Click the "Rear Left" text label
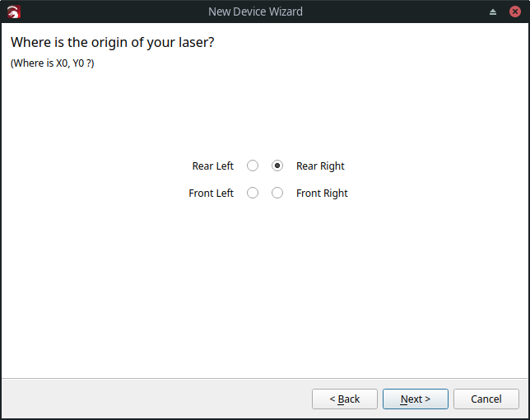This screenshot has height=420, width=530. click(212, 166)
